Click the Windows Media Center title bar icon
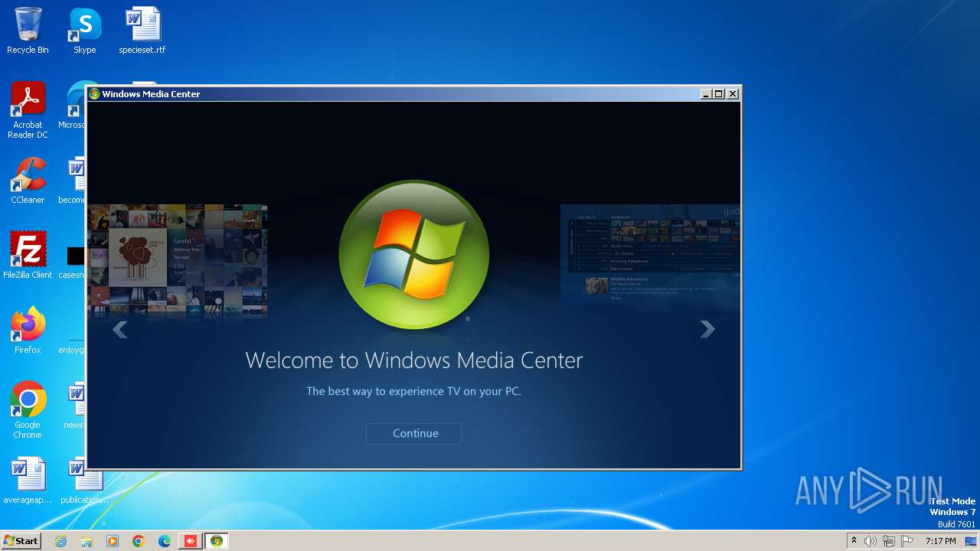This screenshot has height=551, width=980. click(x=94, y=94)
